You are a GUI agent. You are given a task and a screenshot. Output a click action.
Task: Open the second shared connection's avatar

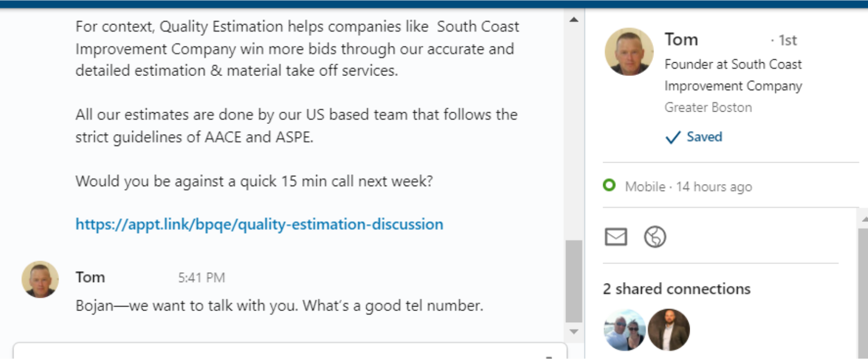[669, 330]
